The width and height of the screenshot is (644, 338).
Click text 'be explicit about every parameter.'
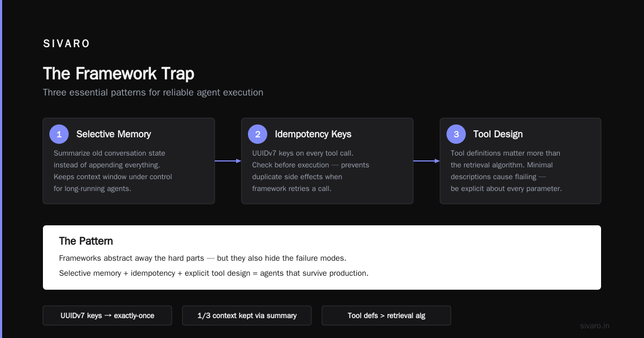click(507, 188)
